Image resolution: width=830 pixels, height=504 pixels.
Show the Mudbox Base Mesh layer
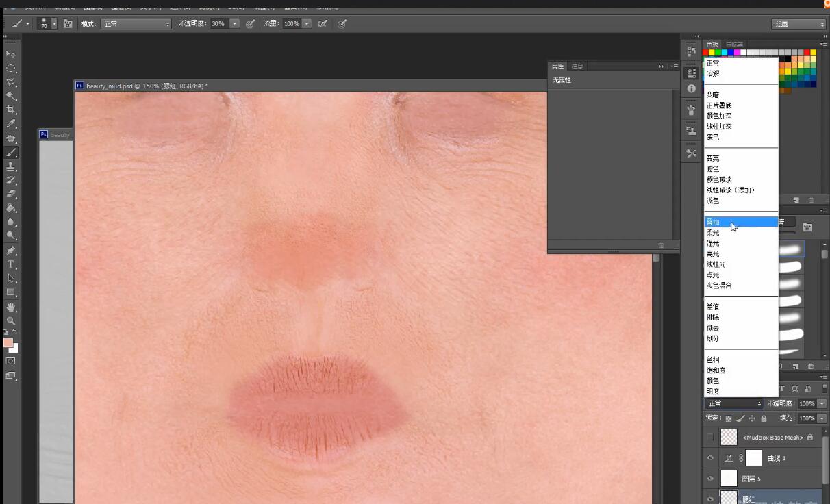(710, 437)
